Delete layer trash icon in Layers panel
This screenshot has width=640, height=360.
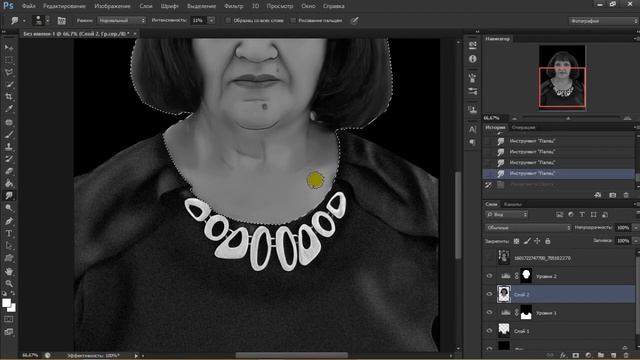(x=626, y=355)
